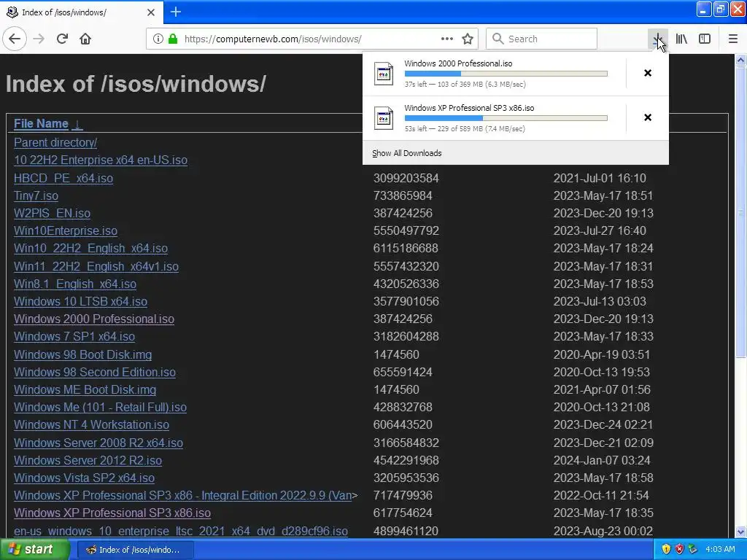
Task: Download Windows 7 SP1 x64.iso
Action: point(74,337)
